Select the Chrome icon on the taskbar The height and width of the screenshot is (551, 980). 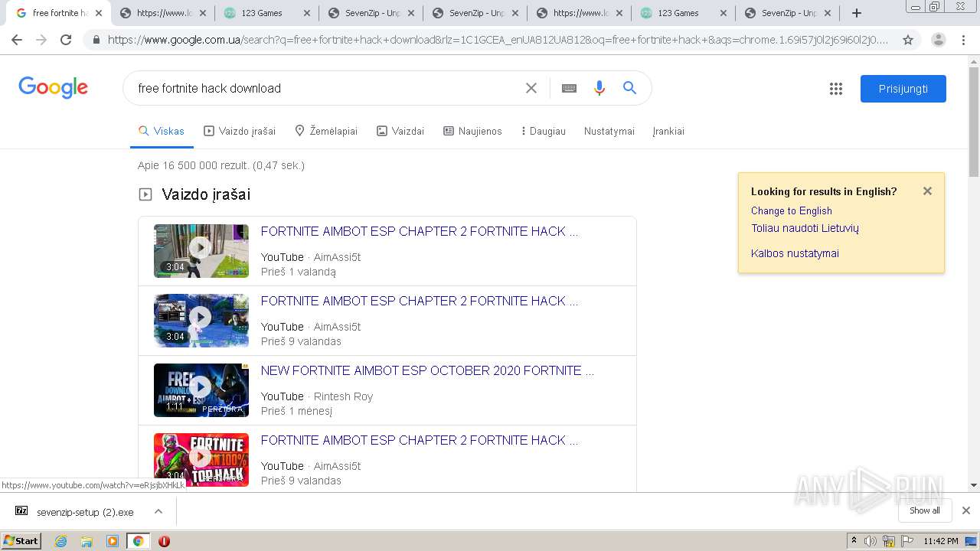coord(138,541)
